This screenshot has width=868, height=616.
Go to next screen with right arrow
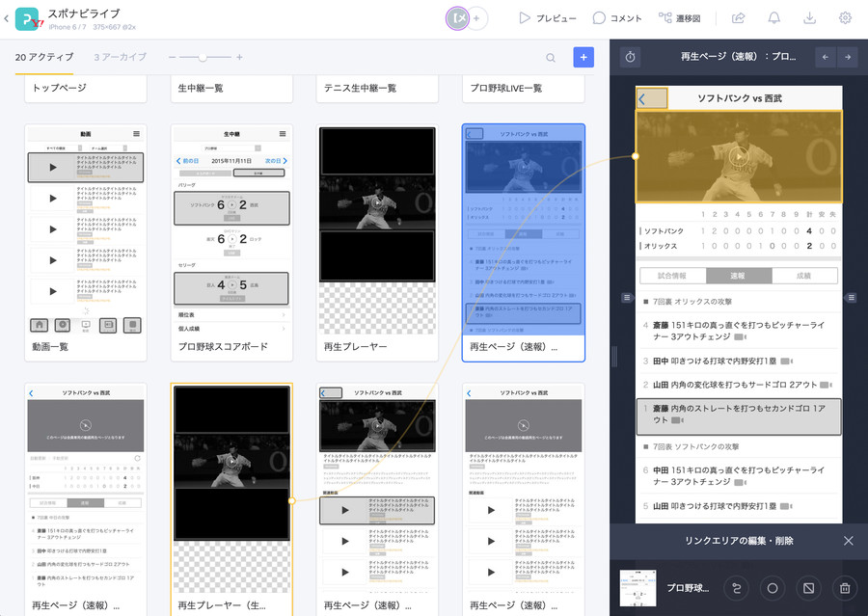tap(848, 57)
